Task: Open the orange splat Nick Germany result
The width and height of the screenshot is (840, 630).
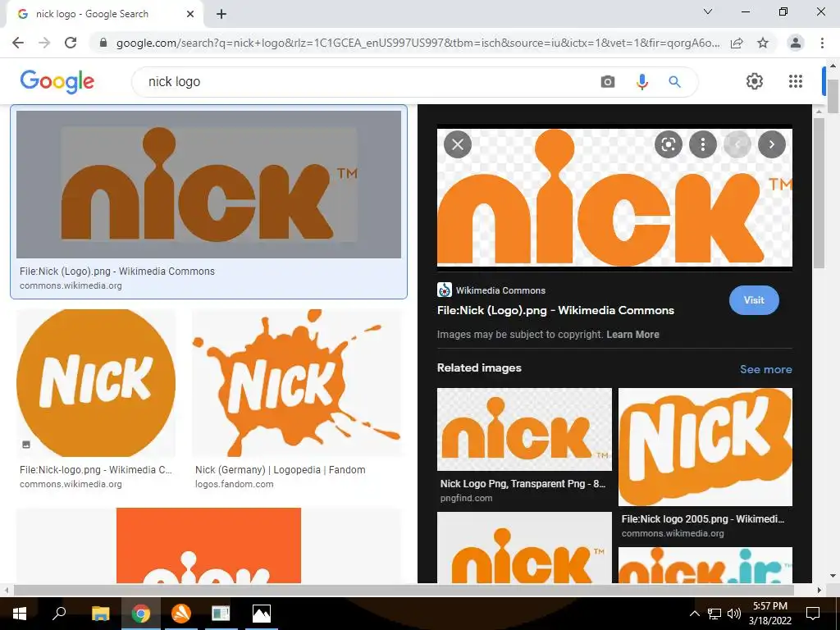Action: pos(296,382)
